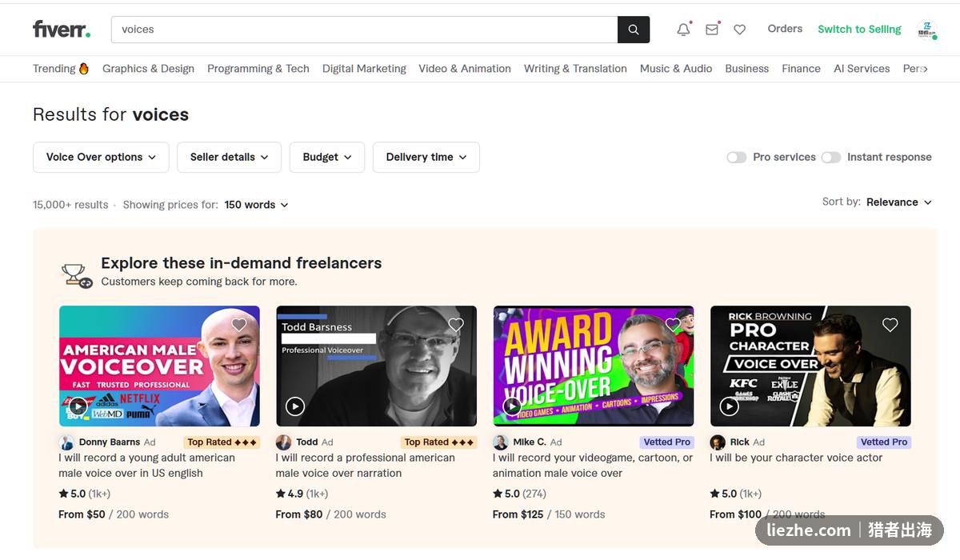Click the Switch to Selling link
The height and width of the screenshot is (560, 960).
859,30
